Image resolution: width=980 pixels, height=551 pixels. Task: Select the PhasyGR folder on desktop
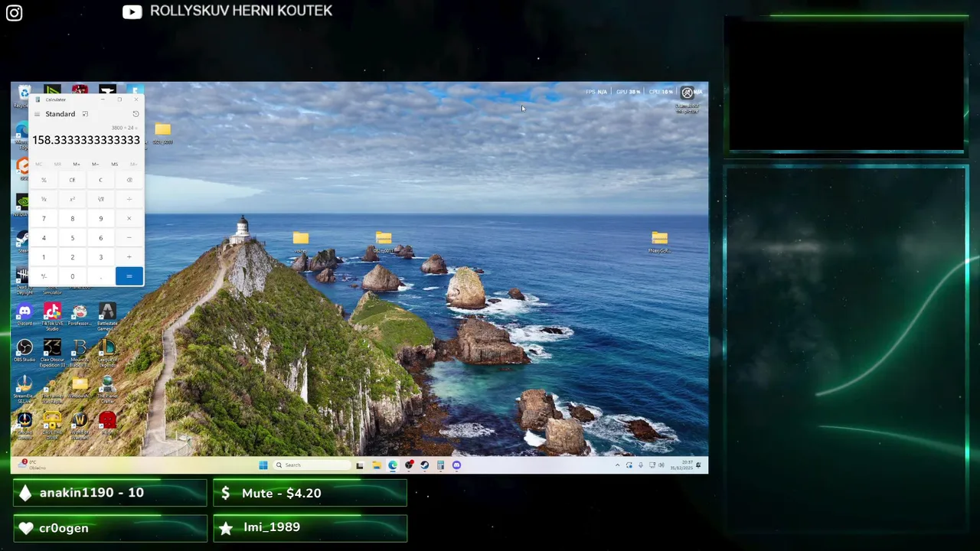pyautogui.click(x=659, y=242)
